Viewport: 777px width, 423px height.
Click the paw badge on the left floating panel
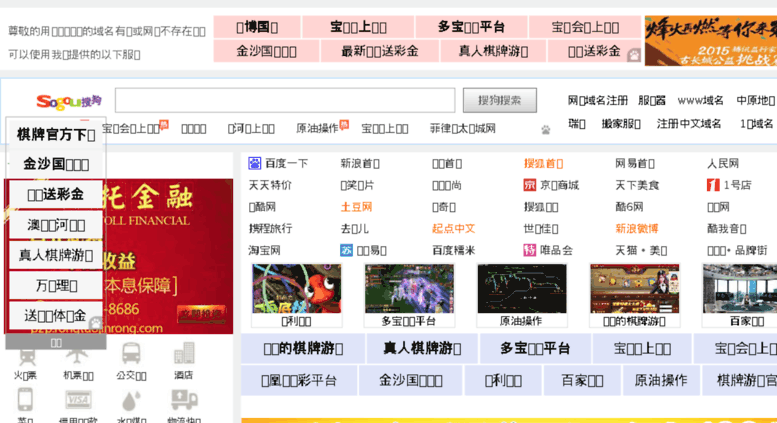tap(96, 323)
